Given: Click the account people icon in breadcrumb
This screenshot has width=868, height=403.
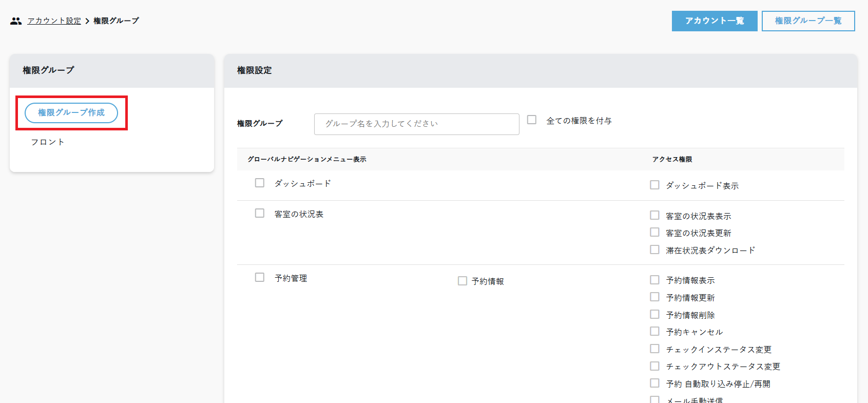Looking at the screenshot, I should click(x=16, y=21).
